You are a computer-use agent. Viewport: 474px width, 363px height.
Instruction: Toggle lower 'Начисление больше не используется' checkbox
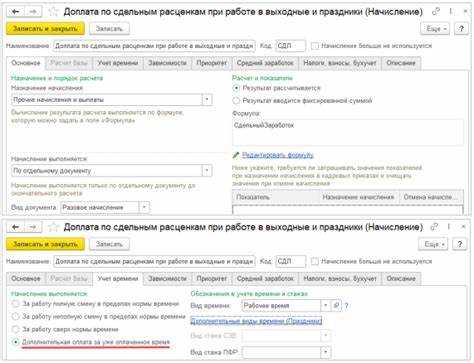tap(314, 261)
